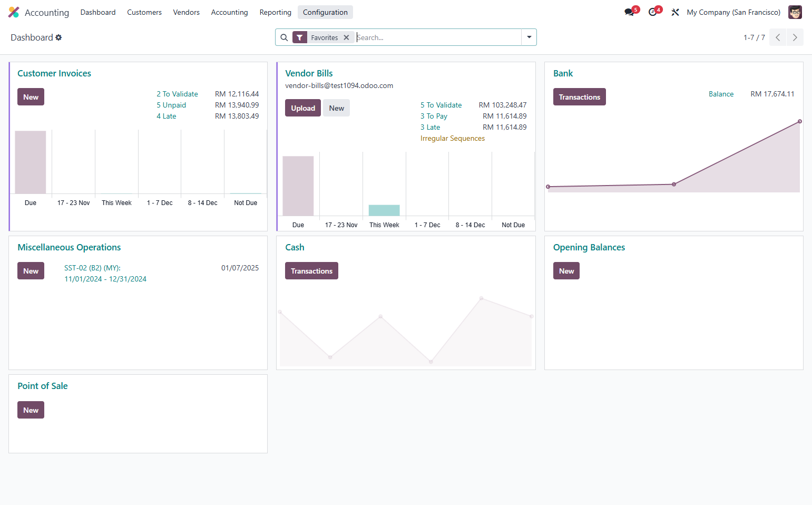The height and width of the screenshot is (505, 812).
Task: Remove the Favorites filter facet
Action: pyautogui.click(x=346, y=37)
